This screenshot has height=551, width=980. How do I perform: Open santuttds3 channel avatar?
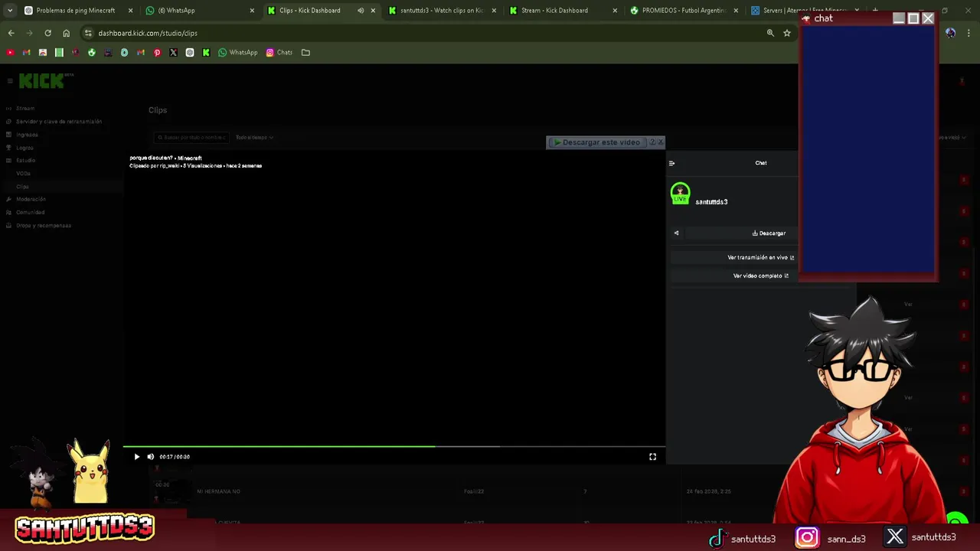[x=680, y=194]
